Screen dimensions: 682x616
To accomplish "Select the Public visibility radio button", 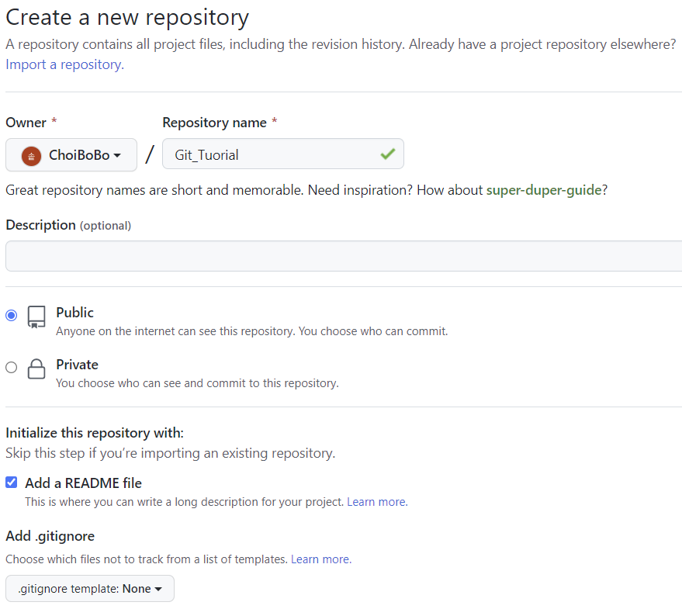I will coord(12,315).
